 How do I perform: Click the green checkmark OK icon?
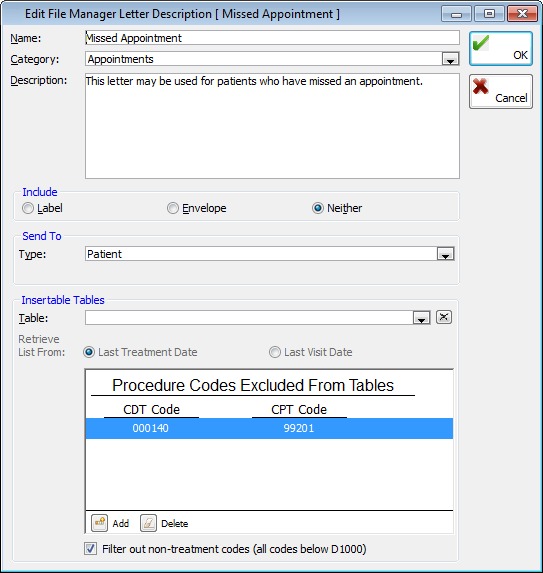[x=481, y=43]
